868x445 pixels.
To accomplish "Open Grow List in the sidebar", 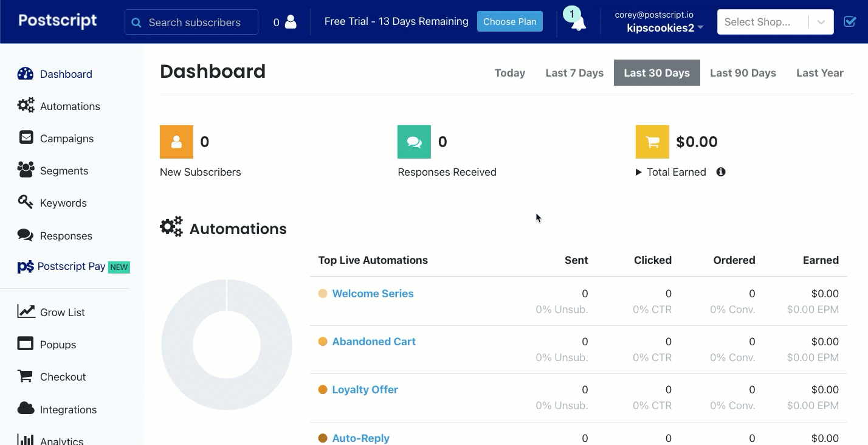I will 63,312.
